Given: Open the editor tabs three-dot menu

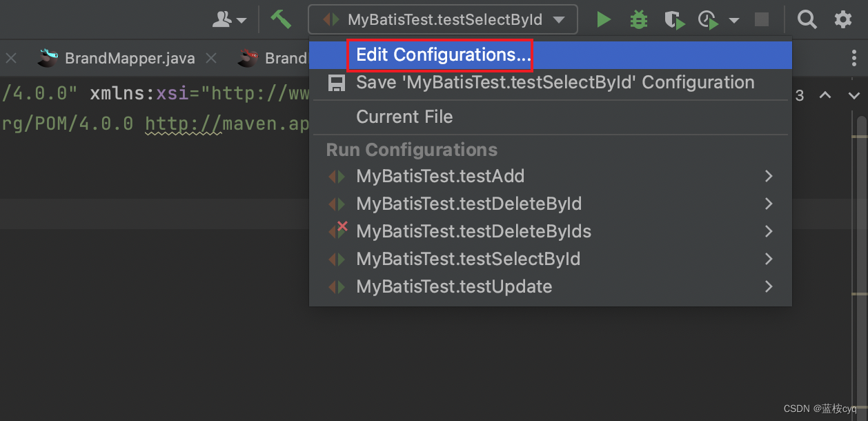Looking at the screenshot, I should pyautogui.click(x=854, y=59).
